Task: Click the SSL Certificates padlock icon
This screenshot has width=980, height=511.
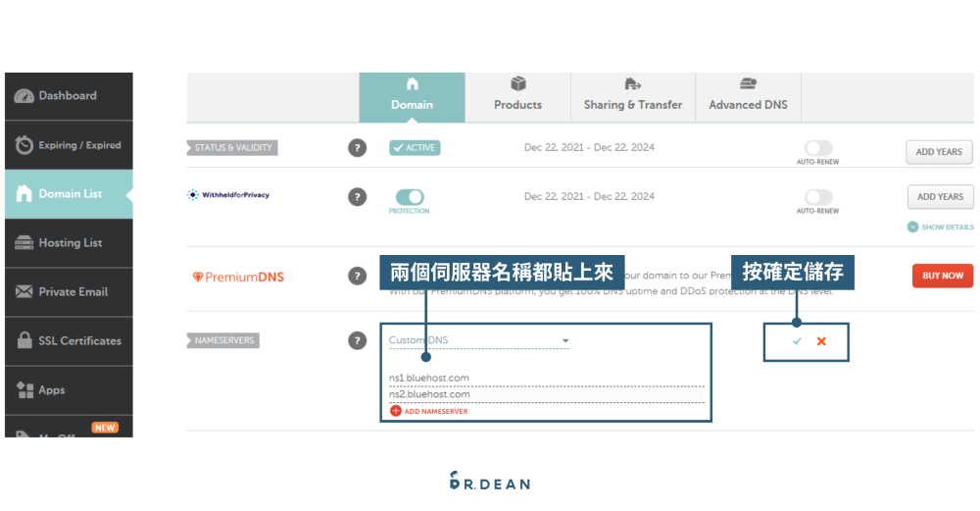Action: point(24,340)
